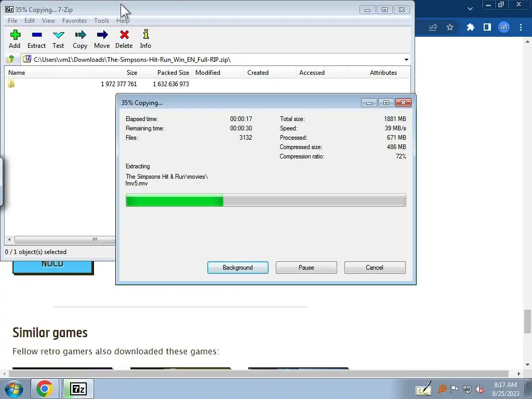Click the browser vertical scrollbar thumb

click(x=527, y=322)
